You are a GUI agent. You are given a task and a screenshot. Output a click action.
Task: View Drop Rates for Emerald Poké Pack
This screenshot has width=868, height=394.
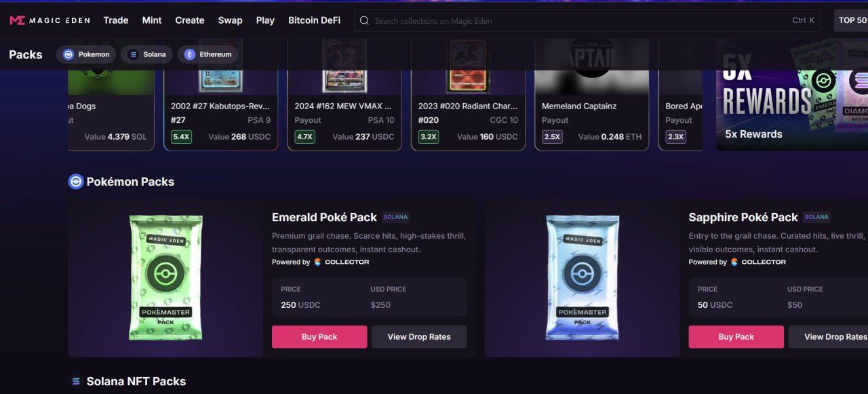pyautogui.click(x=419, y=337)
